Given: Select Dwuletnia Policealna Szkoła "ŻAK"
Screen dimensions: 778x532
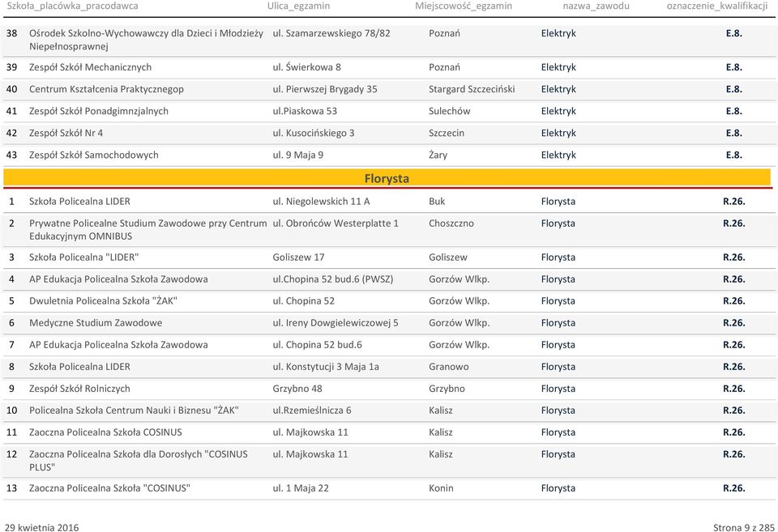Looking at the screenshot, I should tap(103, 301).
